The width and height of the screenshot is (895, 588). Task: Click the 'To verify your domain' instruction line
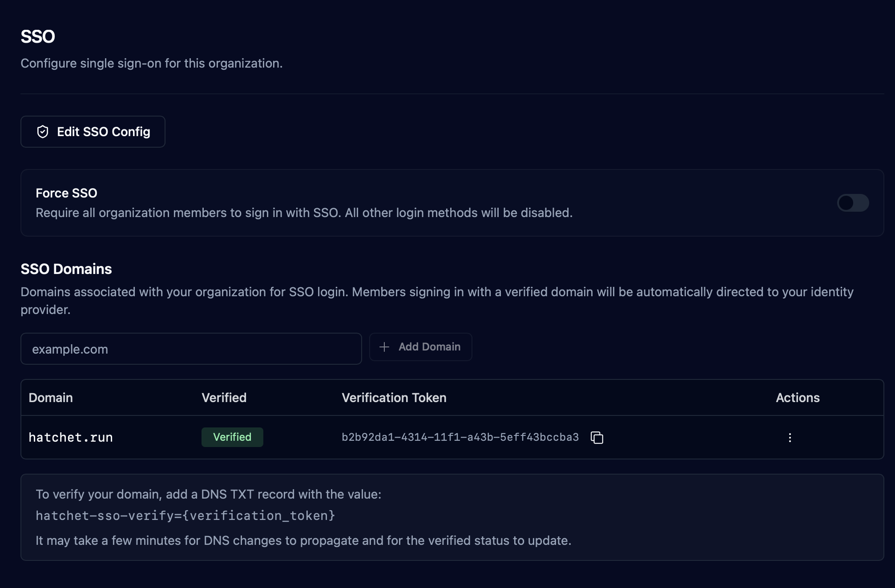pos(208,494)
